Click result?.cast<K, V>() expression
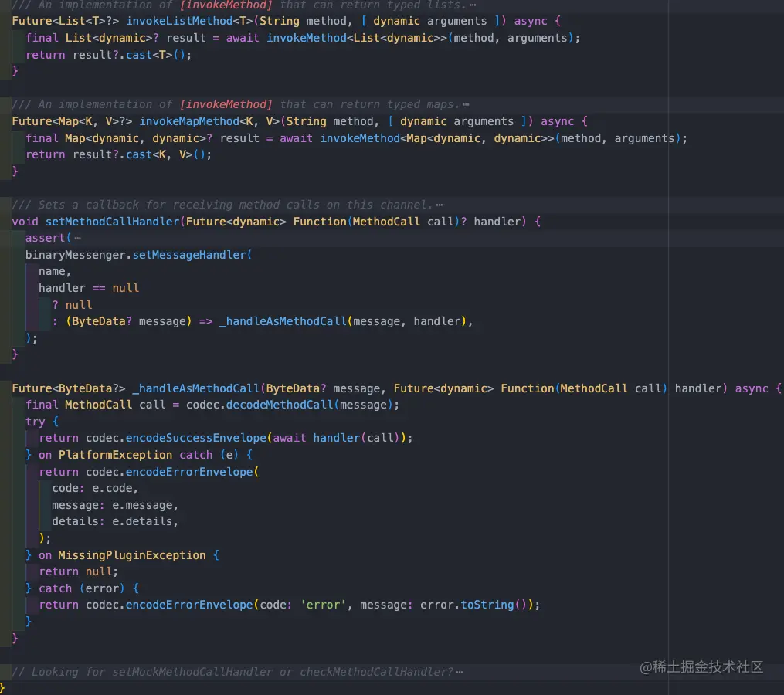This screenshot has width=784, height=695. [139, 155]
